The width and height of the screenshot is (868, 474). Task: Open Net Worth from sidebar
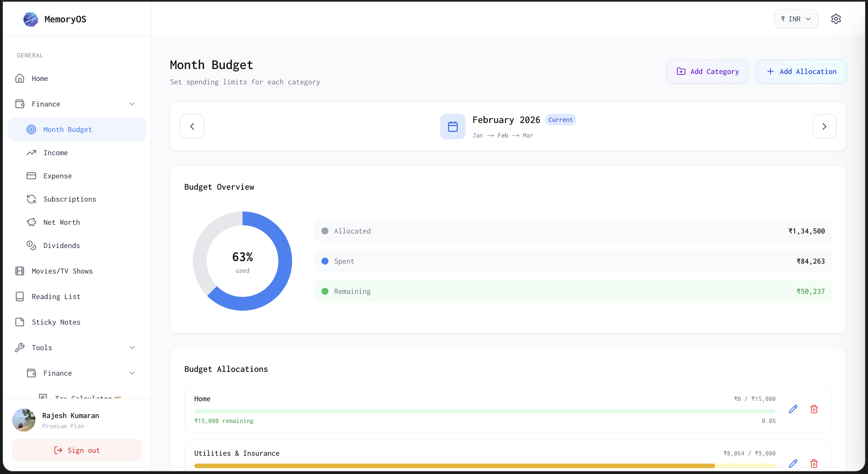[x=62, y=222]
